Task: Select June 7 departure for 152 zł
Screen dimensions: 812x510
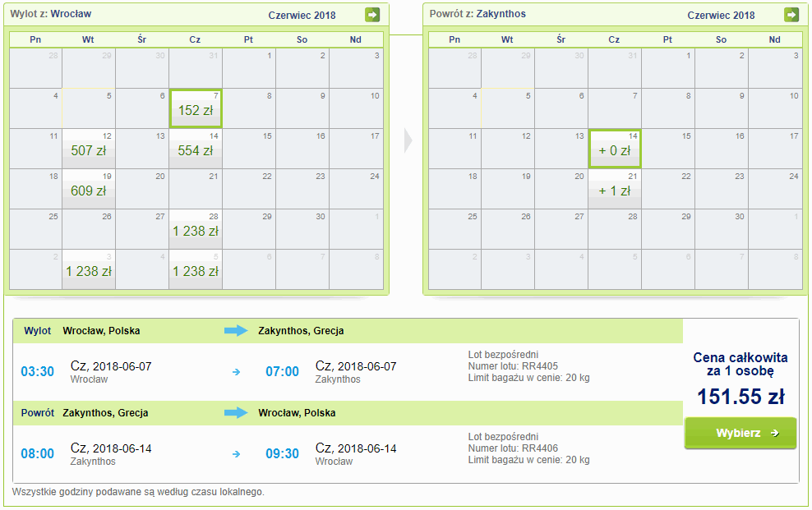Action: (x=196, y=109)
